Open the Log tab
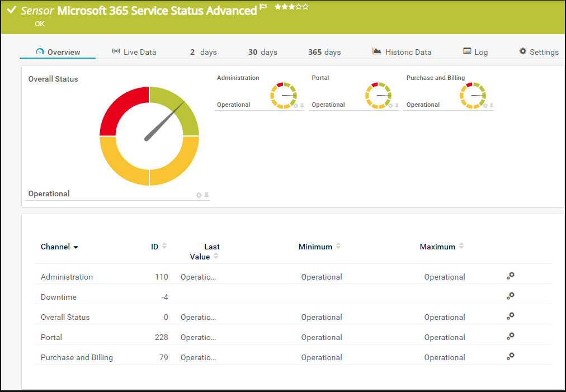This screenshot has width=566, height=392. (480, 51)
